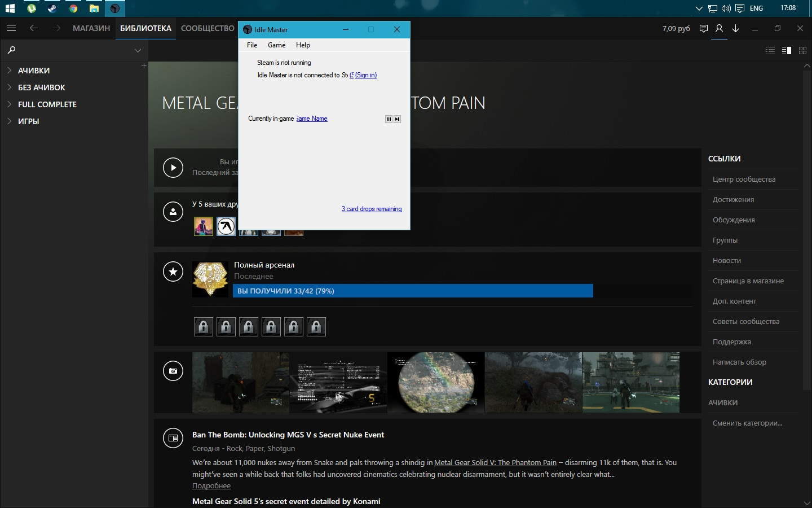Pause idling in Idle Master
The width and height of the screenshot is (812, 508).
pyautogui.click(x=389, y=119)
